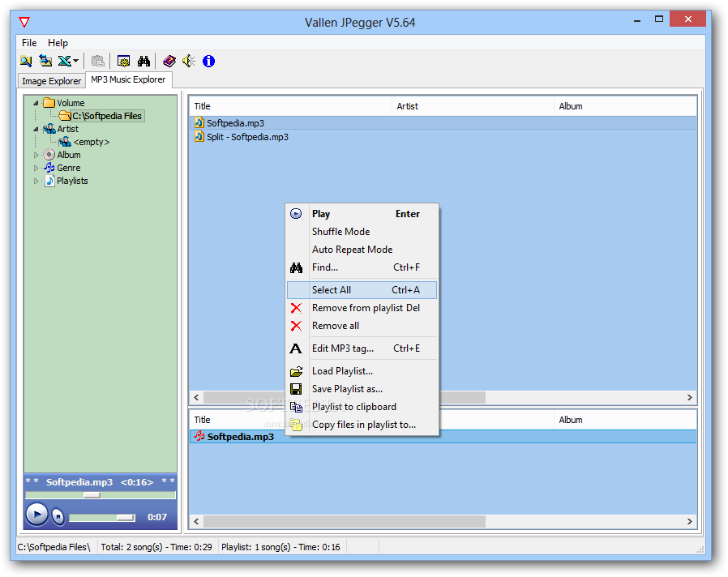This screenshot has width=728, height=577.
Task: Switch to the Image Explorer tab
Action: (52, 81)
